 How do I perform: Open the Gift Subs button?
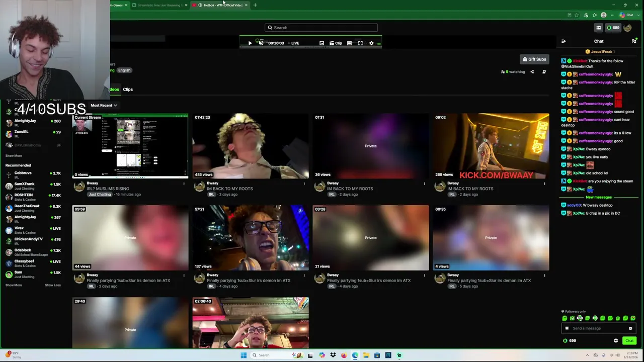534,59
